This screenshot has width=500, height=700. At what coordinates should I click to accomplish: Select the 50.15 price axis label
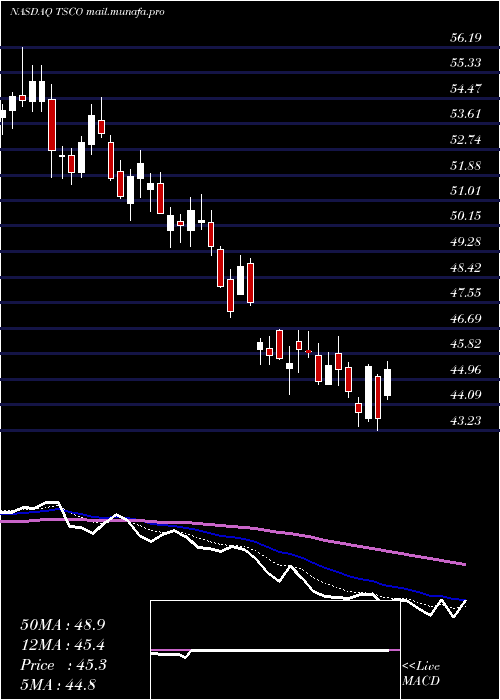[x=465, y=217]
